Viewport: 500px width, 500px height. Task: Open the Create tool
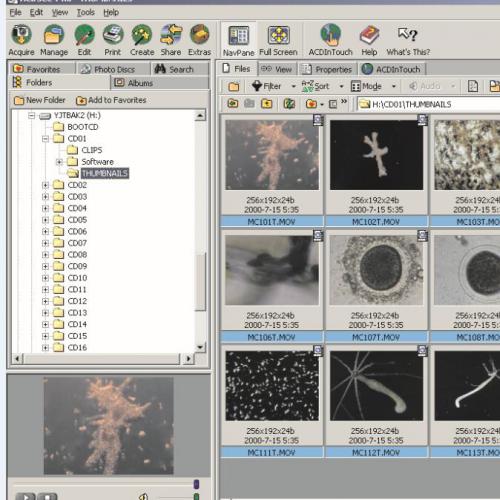[142, 40]
